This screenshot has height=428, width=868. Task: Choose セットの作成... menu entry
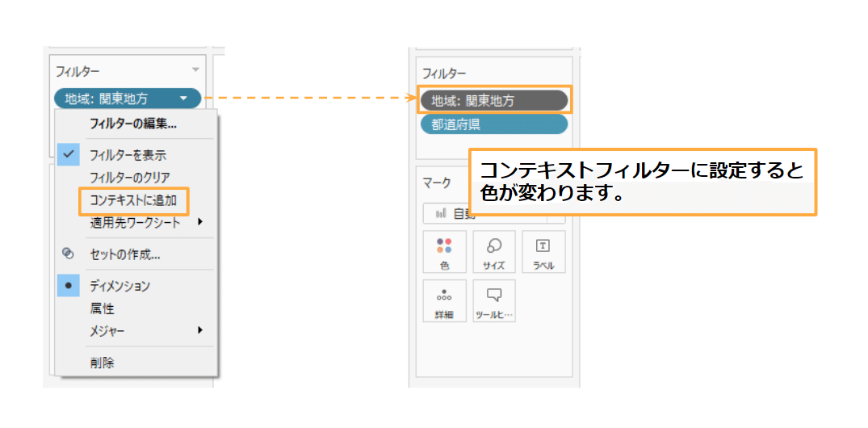click(125, 254)
